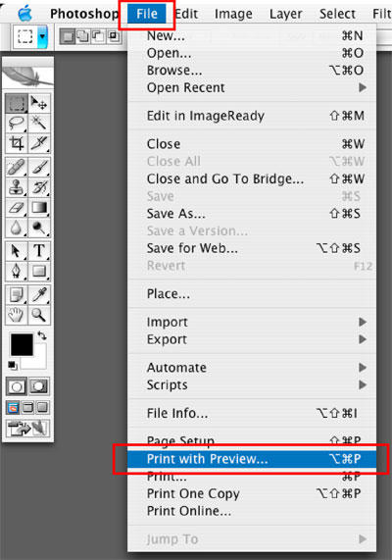Select the Eraser tool

pyautogui.click(x=17, y=208)
